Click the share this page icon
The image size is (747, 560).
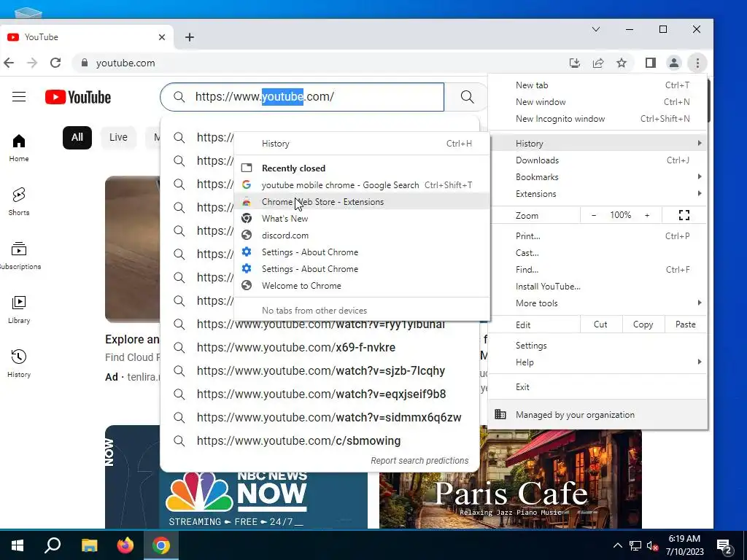pyautogui.click(x=598, y=63)
